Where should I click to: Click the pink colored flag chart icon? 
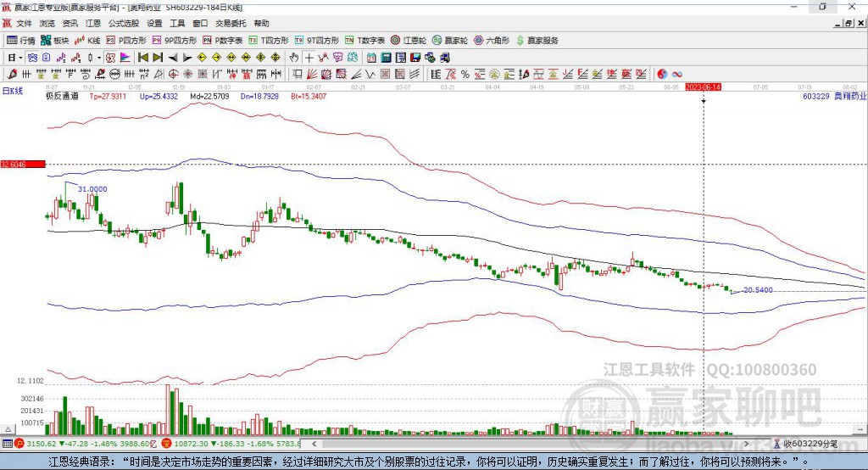coord(125,58)
